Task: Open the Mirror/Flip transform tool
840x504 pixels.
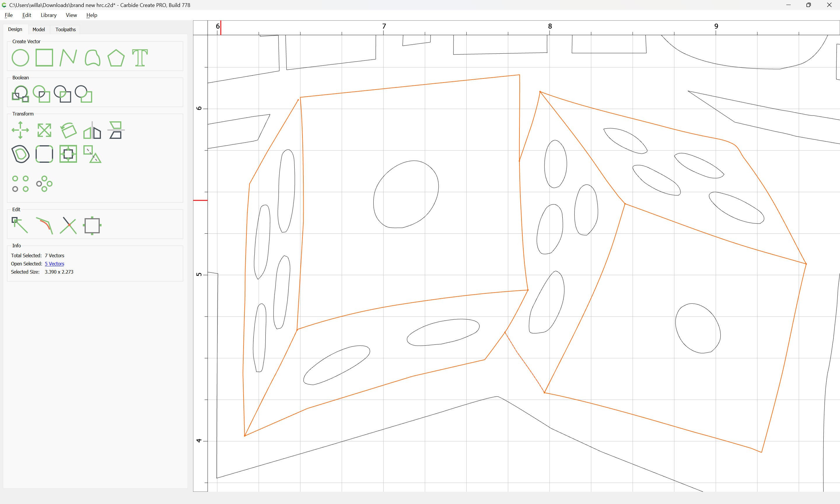Action: coord(92,130)
